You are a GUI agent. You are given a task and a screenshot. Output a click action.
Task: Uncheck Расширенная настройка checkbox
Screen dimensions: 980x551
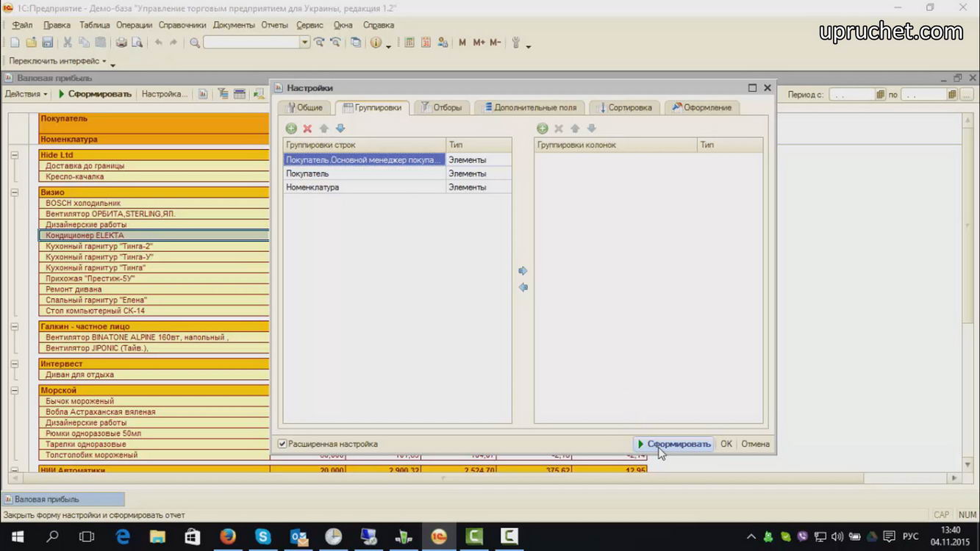tap(282, 444)
